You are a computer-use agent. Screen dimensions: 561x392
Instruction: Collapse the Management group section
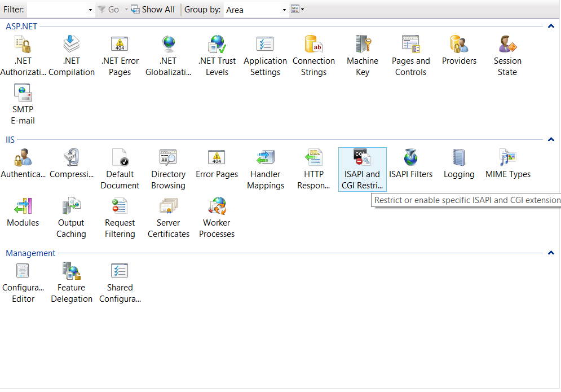pyautogui.click(x=551, y=253)
